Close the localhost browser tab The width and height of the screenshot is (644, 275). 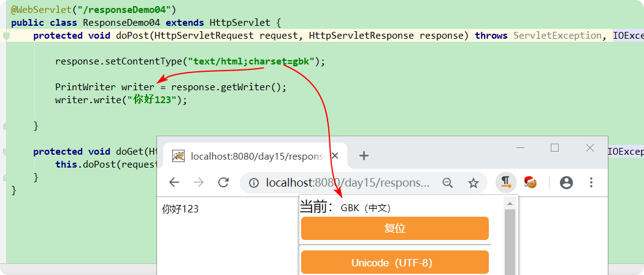335,156
